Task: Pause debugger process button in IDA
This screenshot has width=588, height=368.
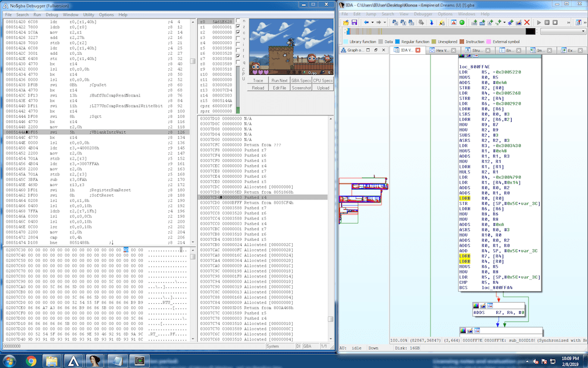Action: (547, 22)
